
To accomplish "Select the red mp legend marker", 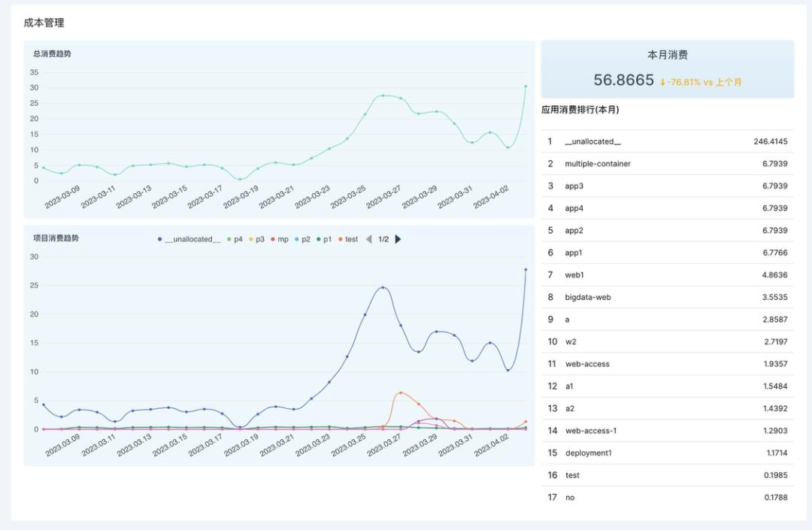I will tap(273, 239).
